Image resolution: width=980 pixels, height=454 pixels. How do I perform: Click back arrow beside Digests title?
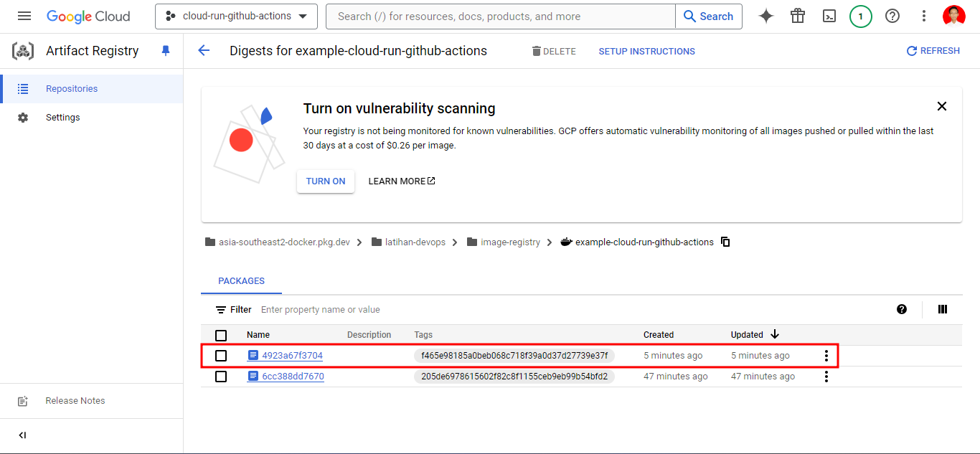tap(204, 51)
